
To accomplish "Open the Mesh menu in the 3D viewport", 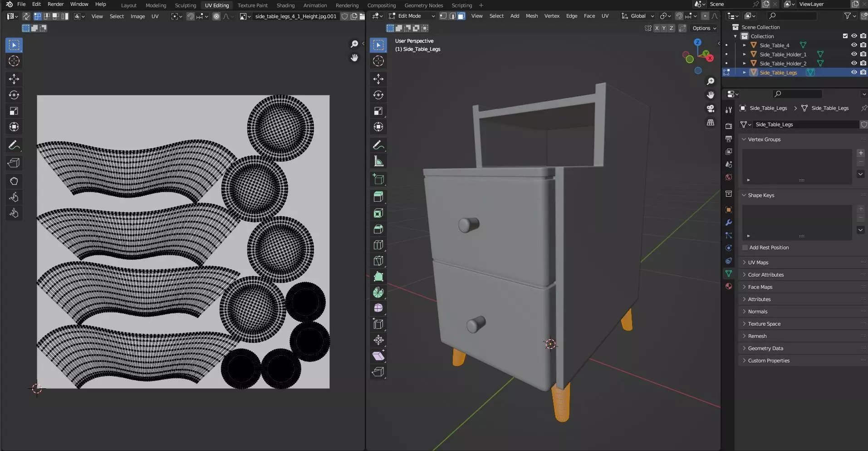I will (x=532, y=16).
